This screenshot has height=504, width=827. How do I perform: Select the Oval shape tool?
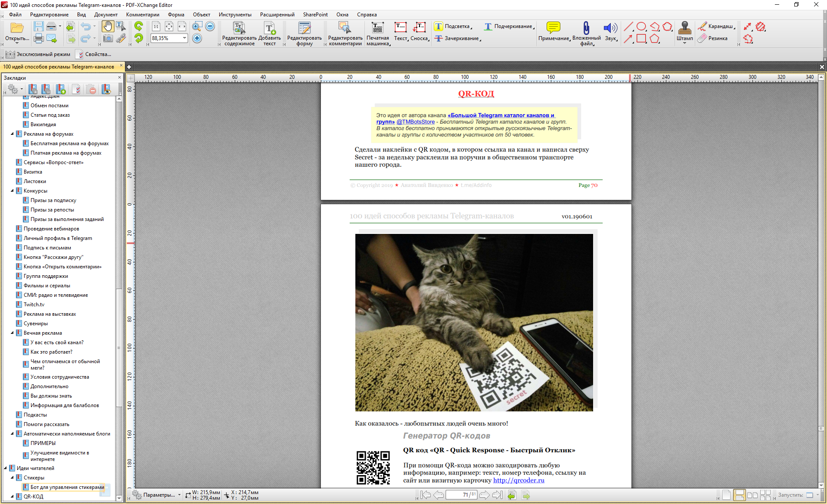[x=641, y=27]
